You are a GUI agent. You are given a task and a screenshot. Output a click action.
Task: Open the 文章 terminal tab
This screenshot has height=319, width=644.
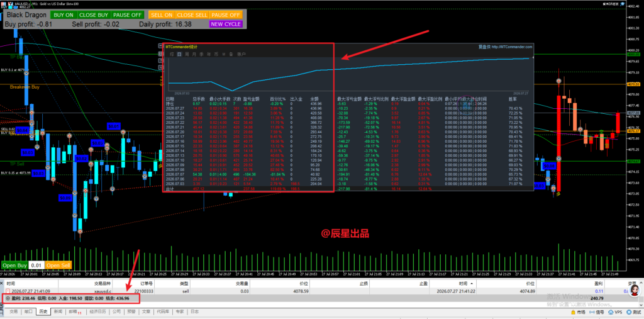click(x=146, y=311)
